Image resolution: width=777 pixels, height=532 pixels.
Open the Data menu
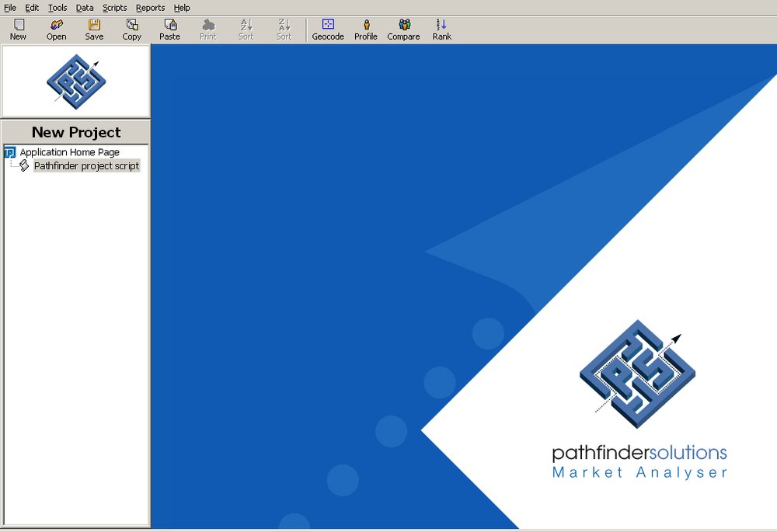point(85,8)
